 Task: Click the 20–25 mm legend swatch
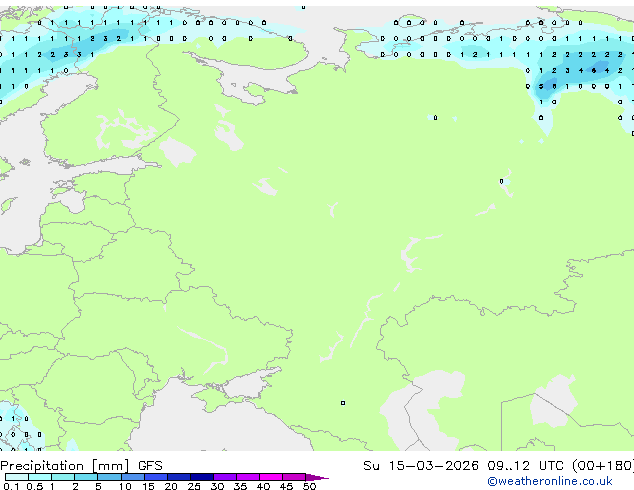coord(179,477)
